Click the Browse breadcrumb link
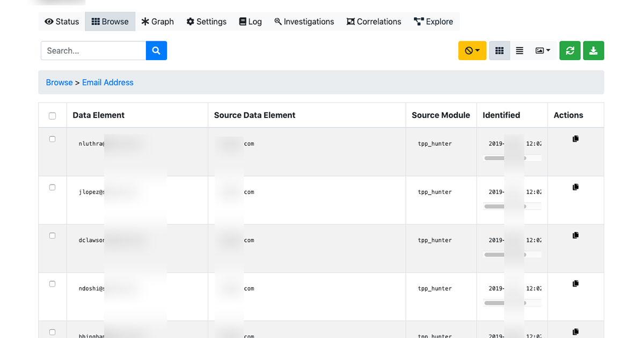The image size is (644, 338). (x=59, y=82)
